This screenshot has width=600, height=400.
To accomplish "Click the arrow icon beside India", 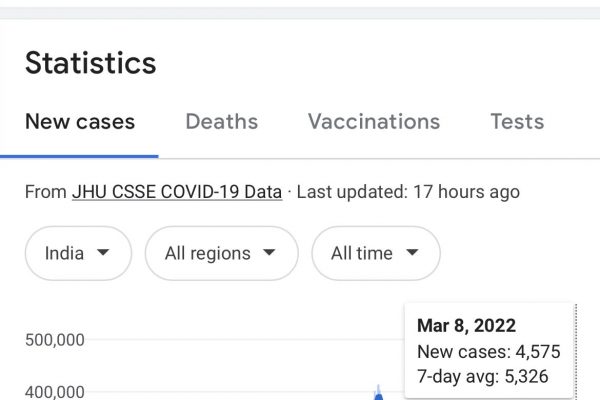I will [x=103, y=253].
